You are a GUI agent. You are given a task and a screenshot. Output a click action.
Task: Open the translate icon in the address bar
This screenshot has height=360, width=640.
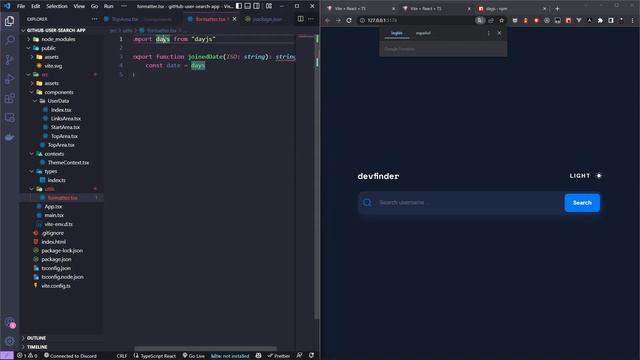(480, 20)
